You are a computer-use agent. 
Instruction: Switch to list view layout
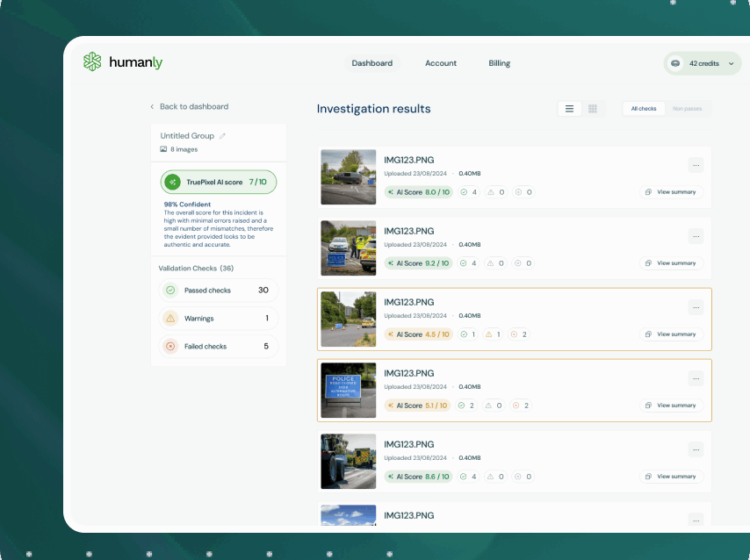569,109
